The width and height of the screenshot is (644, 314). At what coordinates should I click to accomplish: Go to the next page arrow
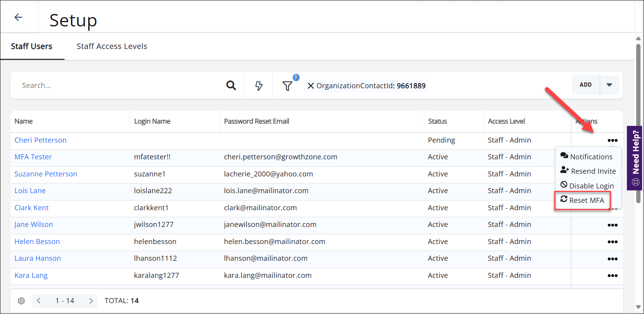coord(91,301)
